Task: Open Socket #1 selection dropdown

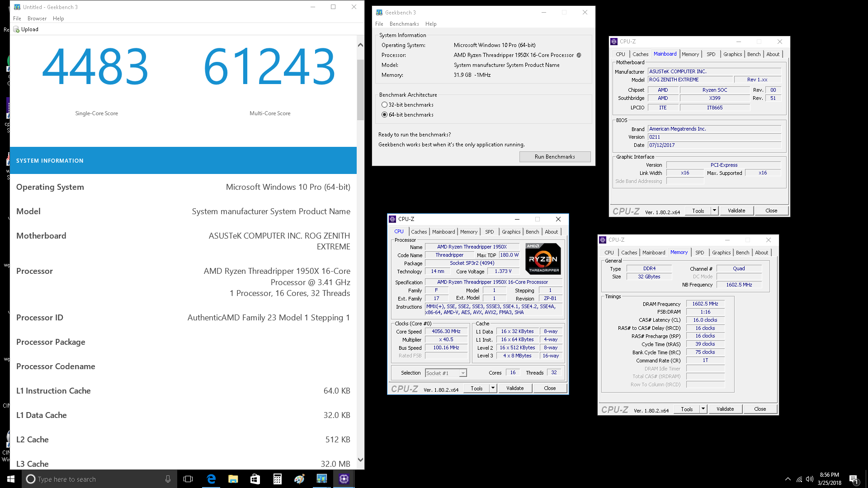Action: tap(462, 373)
